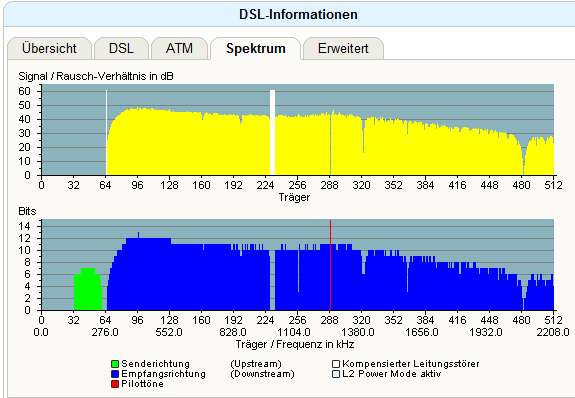The height and width of the screenshot is (398, 575).
Task: Click the white gap bar in SNR chart
Action: [x=272, y=132]
